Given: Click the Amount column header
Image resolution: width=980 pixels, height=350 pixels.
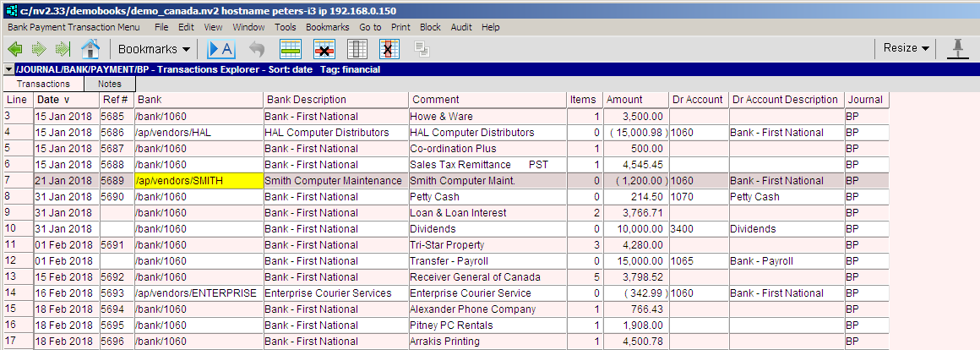Looking at the screenshot, I should (624, 100).
